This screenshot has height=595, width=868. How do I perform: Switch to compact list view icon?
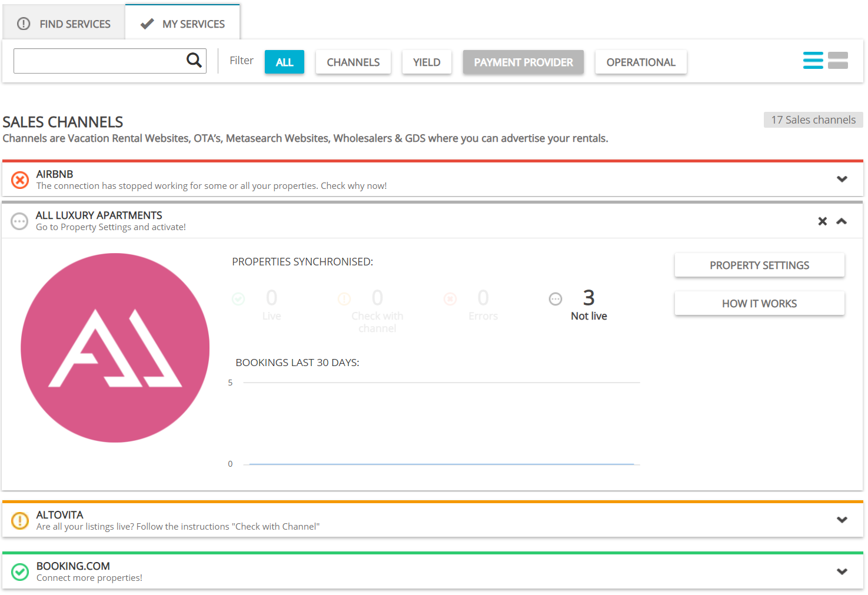coord(813,61)
